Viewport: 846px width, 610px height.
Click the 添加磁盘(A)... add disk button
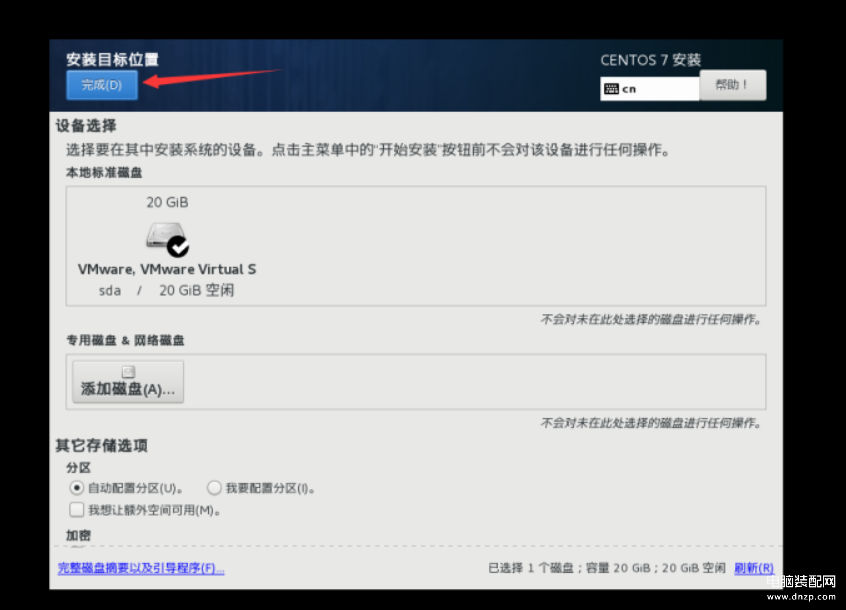(x=128, y=382)
